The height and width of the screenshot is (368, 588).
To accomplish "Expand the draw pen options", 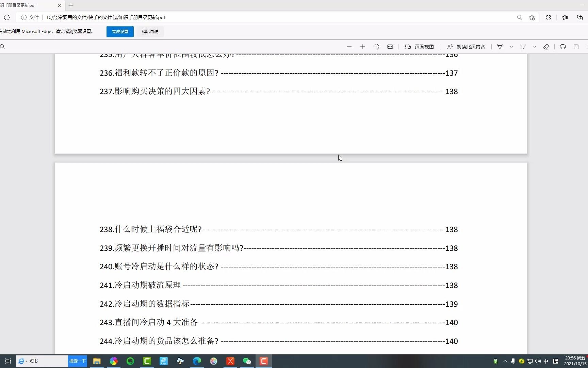I will 511,47.
